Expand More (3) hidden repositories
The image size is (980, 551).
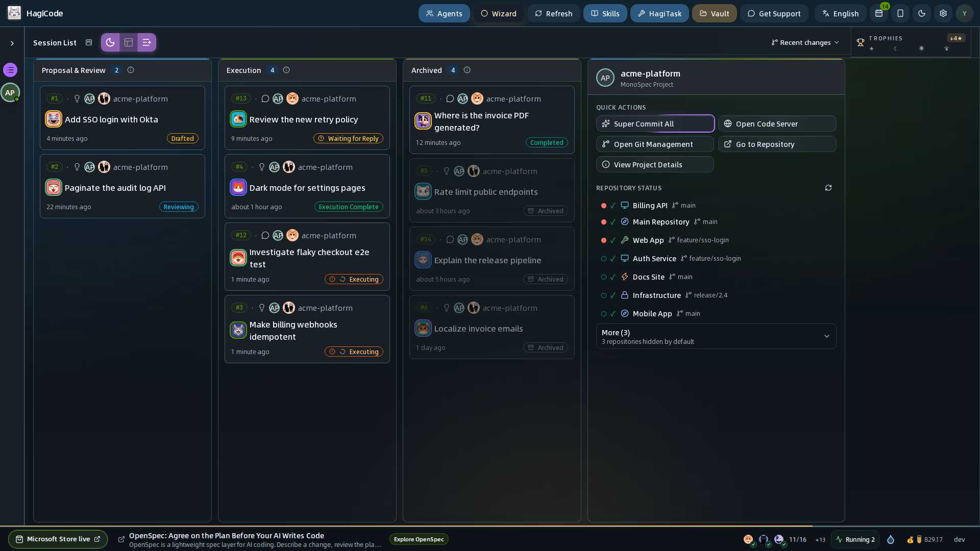[x=716, y=336]
